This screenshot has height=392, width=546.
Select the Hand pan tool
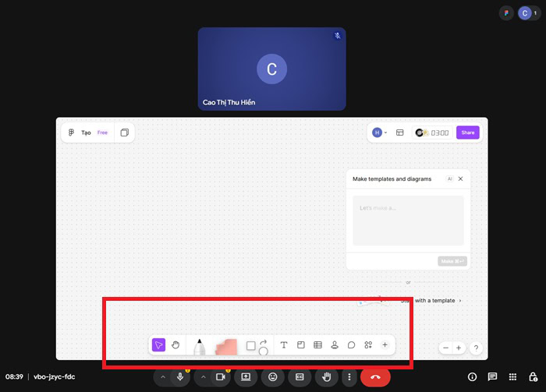175,345
